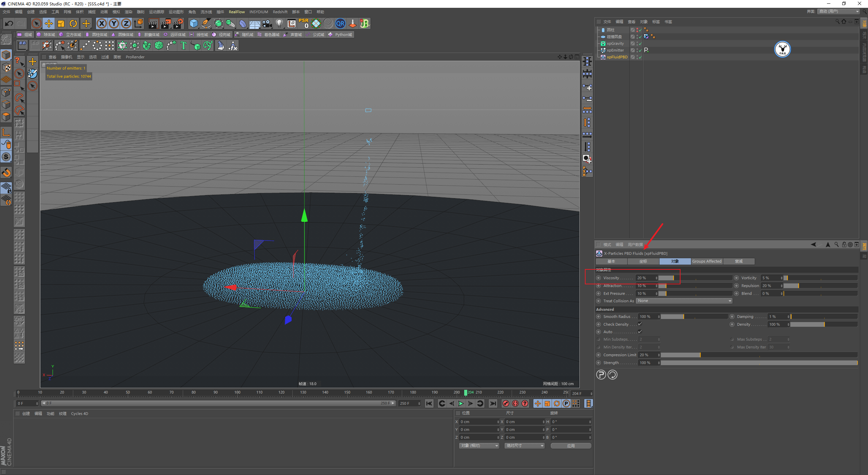
Task: Adjust the Viscosity slider bar
Action: (695, 278)
